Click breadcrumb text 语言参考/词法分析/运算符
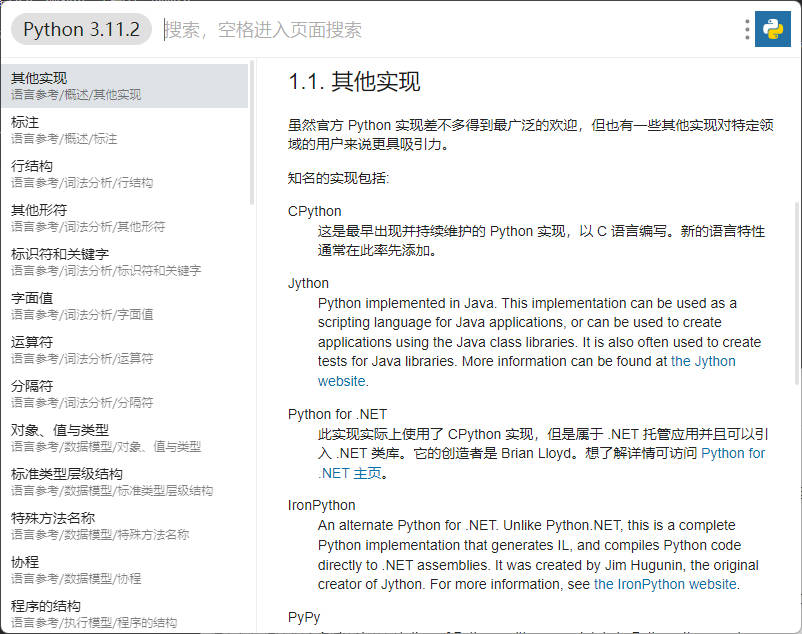 82,358
